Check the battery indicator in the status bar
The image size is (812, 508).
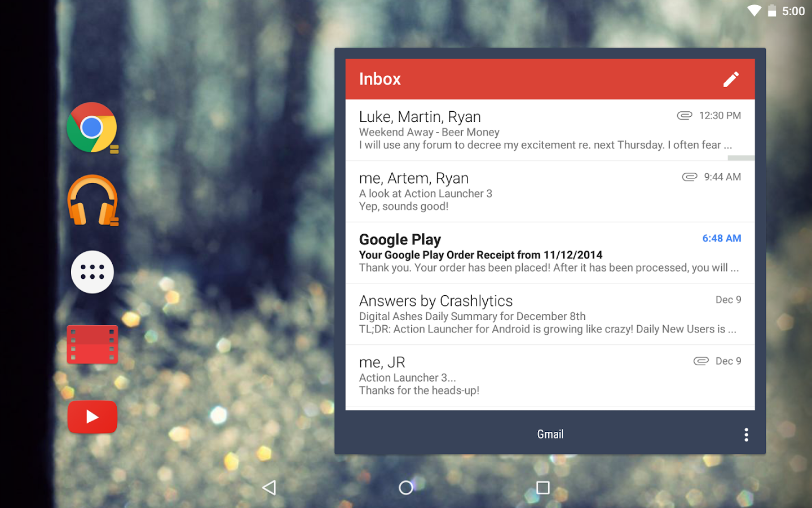pyautogui.click(x=771, y=10)
